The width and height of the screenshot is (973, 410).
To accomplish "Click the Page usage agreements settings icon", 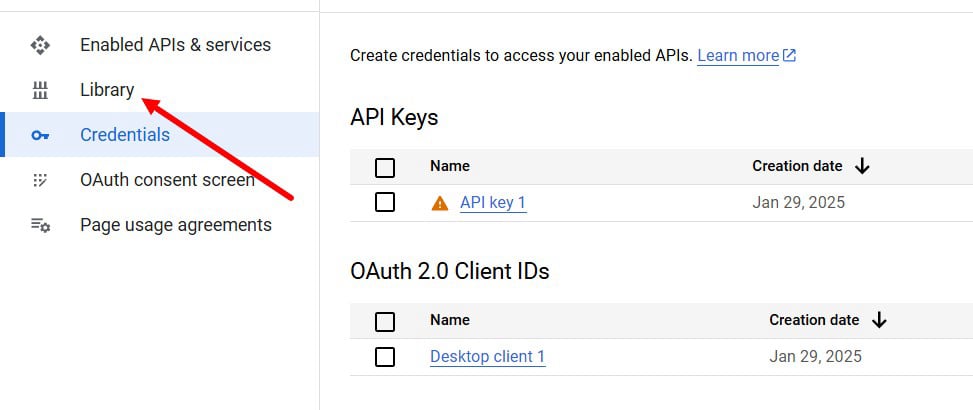I will (40, 225).
